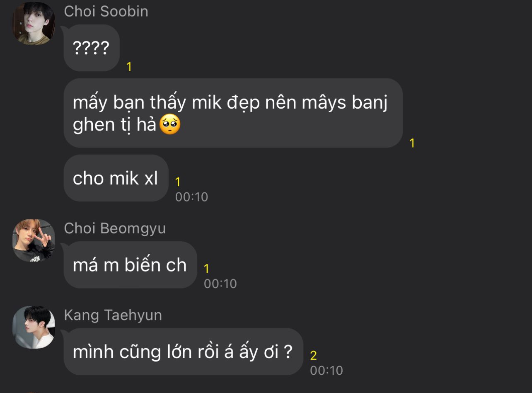Select the "????" message bubble
Image resolution: width=532 pixels, height=393 pixels.
pos(92,48)
